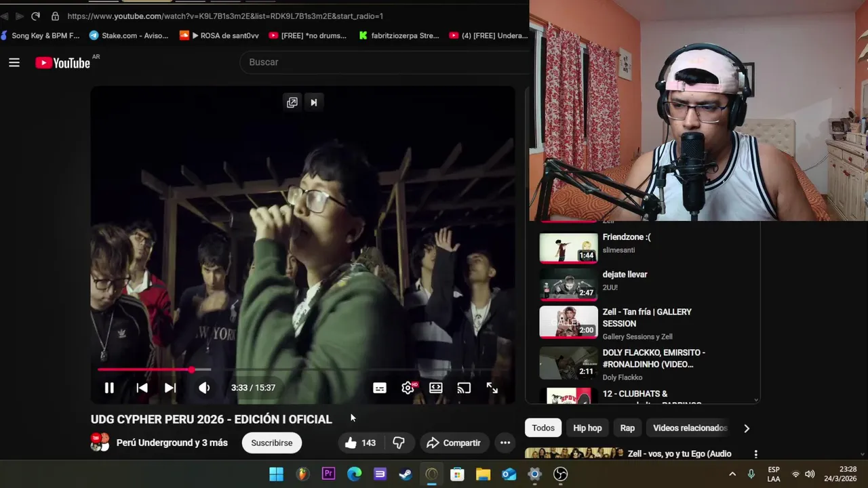The width and height of the screenshot is (868, 488).
Task: Select the Videos relacionados chip
Action: point(690,428)
